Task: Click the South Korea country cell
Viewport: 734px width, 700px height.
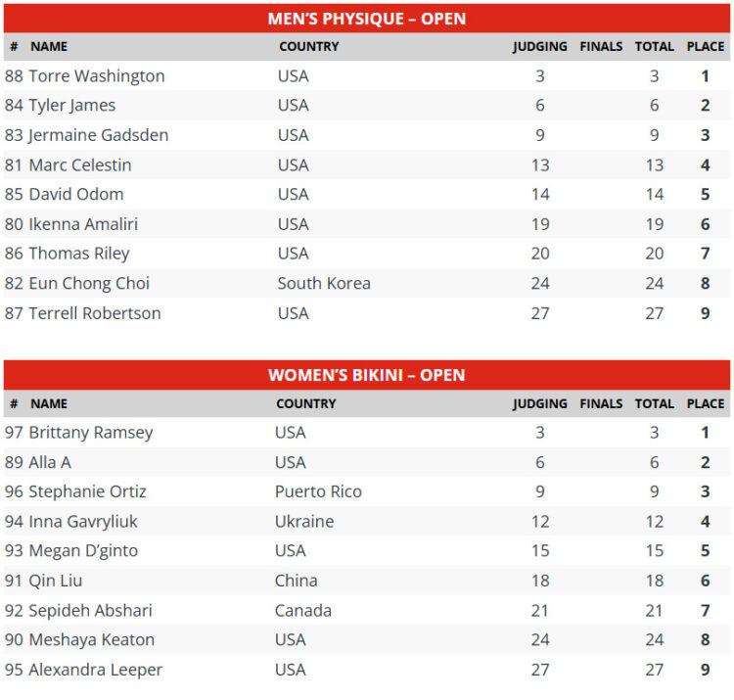Action: coord(324,284)
